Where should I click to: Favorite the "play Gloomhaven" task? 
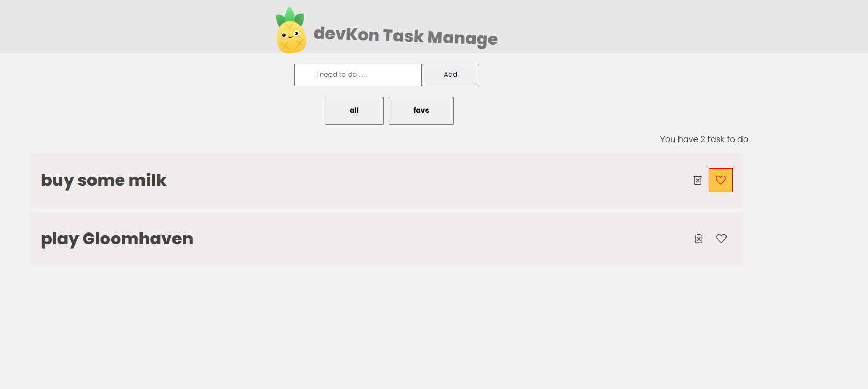pyautogui.click(x=721, y=238)
